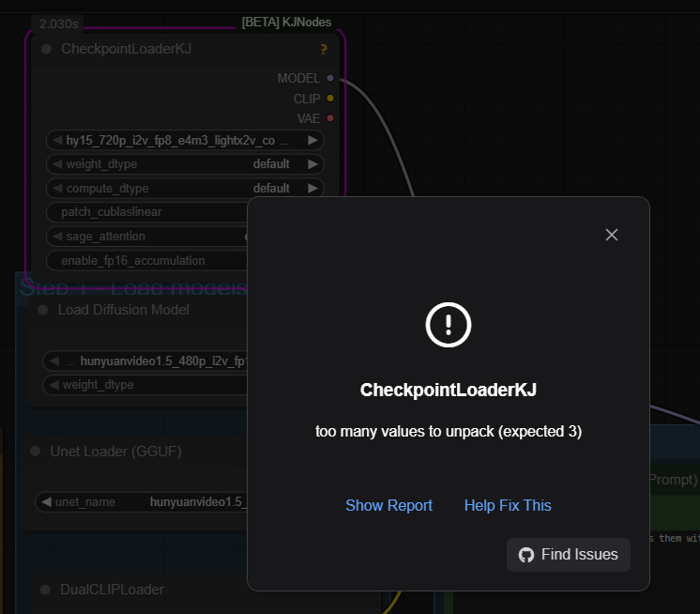700x614 pixels.
Task: Click the CheckpointLoaderKJ node title
Action: coord(127,49)
